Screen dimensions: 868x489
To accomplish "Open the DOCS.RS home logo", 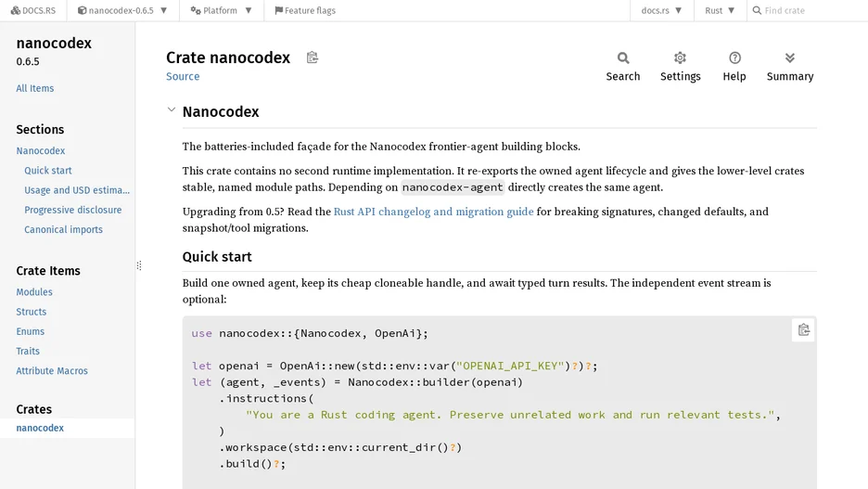I will (33, 10).
